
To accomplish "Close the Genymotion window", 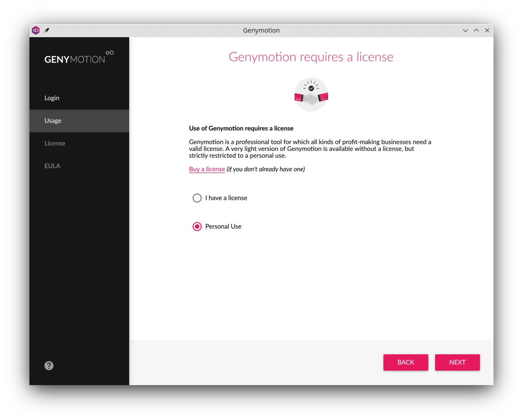I will click(x=487, y=30).
